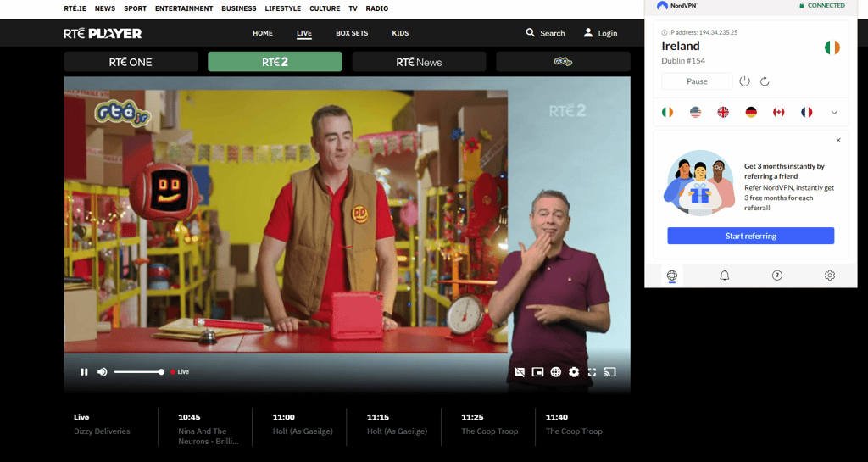Pick the United Kingdom flag in NordVPN
868x462 pixels.
pyautogui.click(x=723, y=112)
